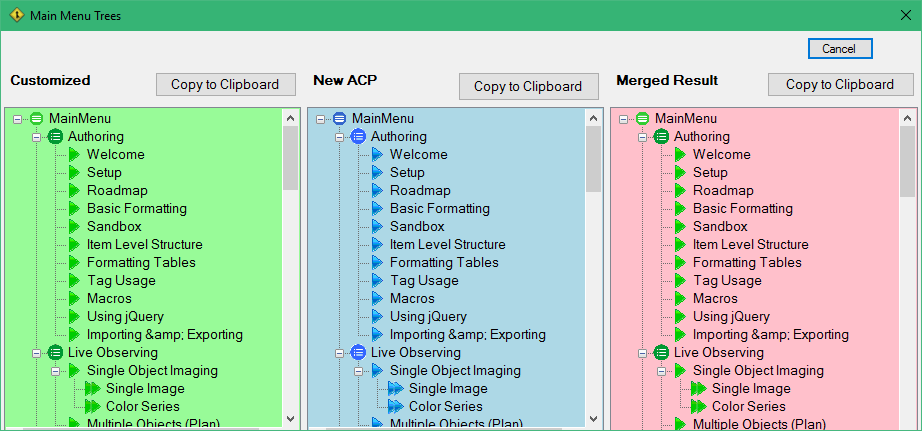This screenshot has height=431, width=922.
Task: Select Tag Usage in the Customized tree
Action: pyautogui.click(x=121, y=280)
